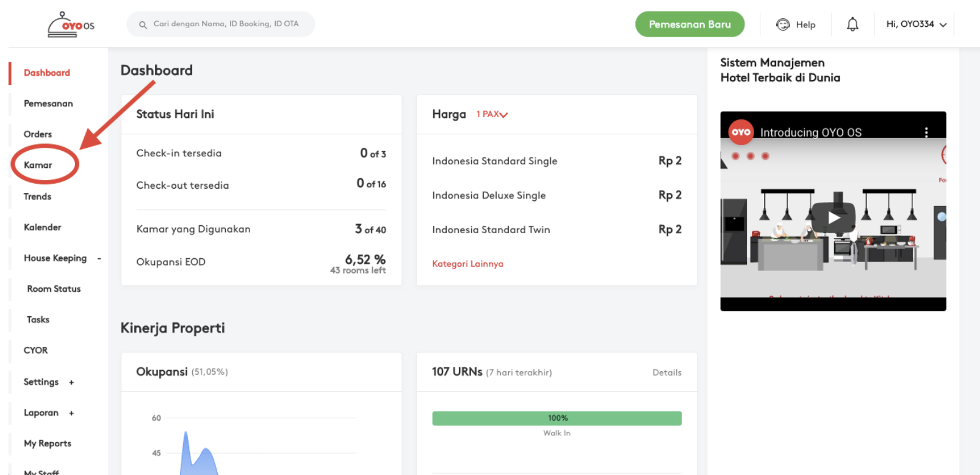The height and width of the screenshot is (475, 980).
Task: Select Indonesia Standard Twin price row
Action: click(557, 230)
